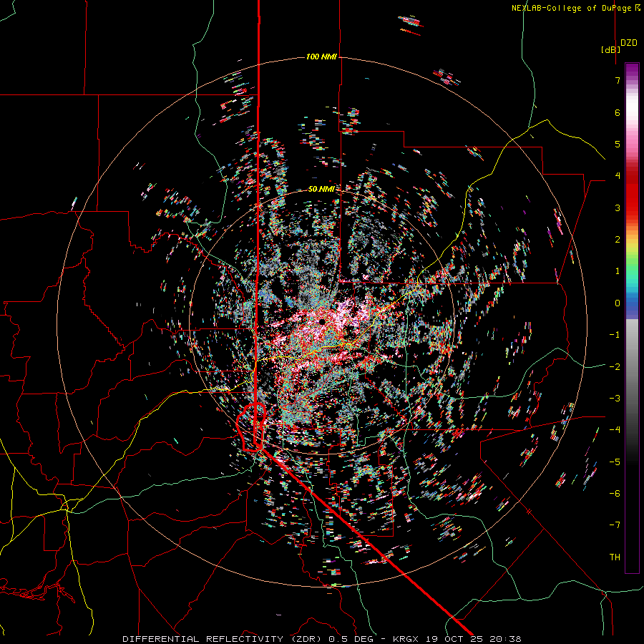Click the 4 value on ZDR scale
Screen dimensions: 644x644
click(618, 176)
